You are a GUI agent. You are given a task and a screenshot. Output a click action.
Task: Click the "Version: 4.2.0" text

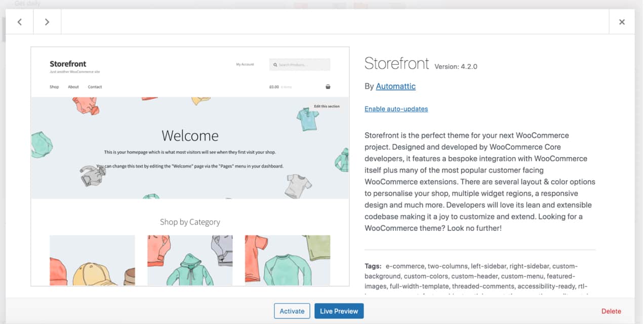coord(456,66)
